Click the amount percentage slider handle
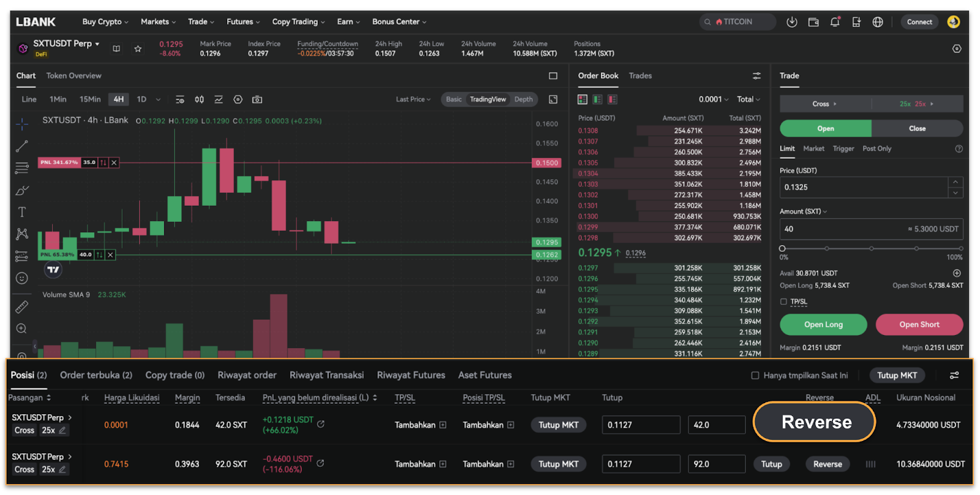The image size is (980, 495). click(782, 249)
